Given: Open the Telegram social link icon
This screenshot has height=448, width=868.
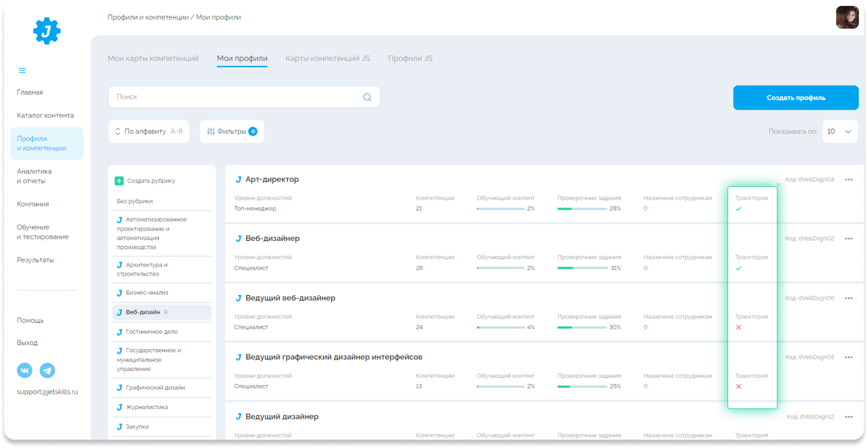Looking at the screenshot, I should tap(47, 370).
